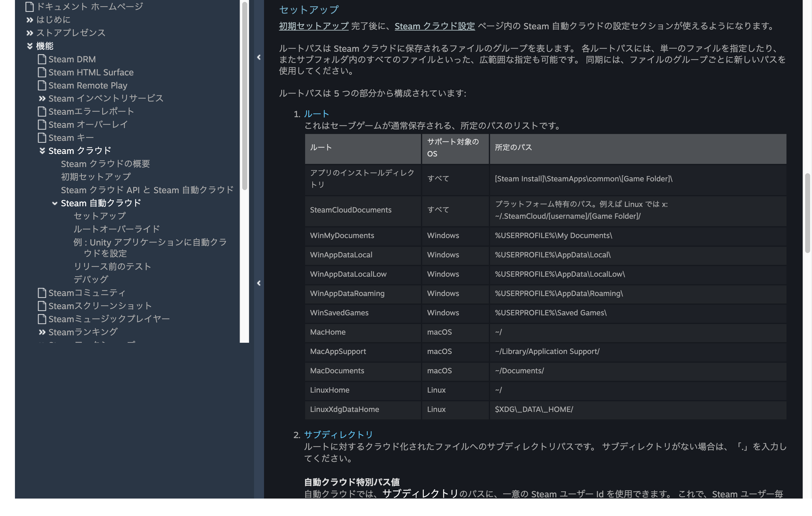Expand the Steam インベントリサービス chevron
Image resolution: width=812 pixels, height=516 pixels.
point(42,98)
